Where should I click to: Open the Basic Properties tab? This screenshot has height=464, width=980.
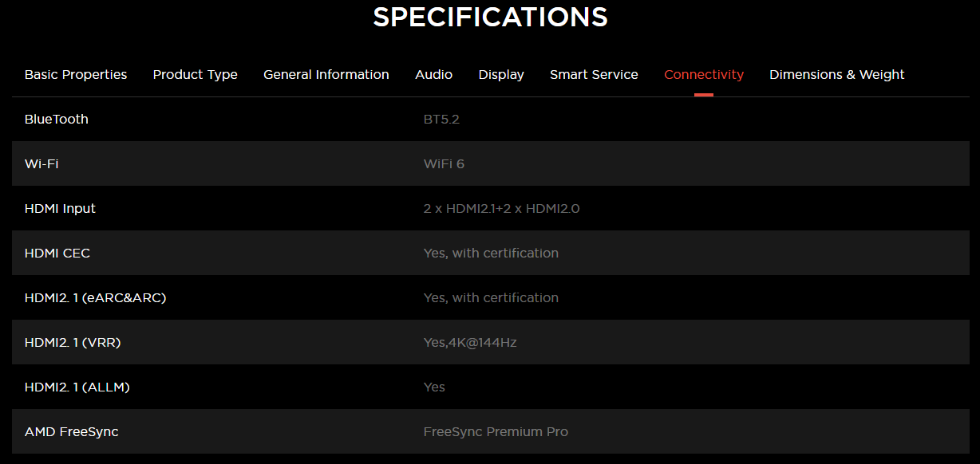pos(76,75)
